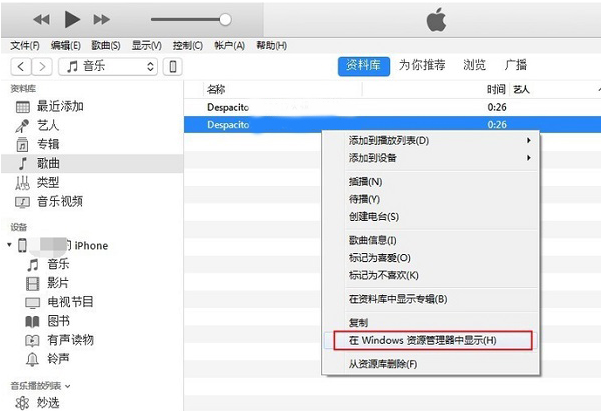Viewport: 604px width, 420px height.
Task: Open the 音乐 media type dropdown
Action: [x=107, y=67]
